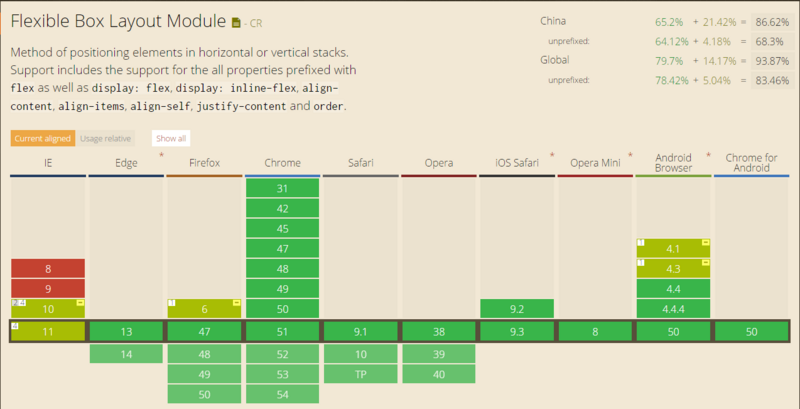Click the red IE 9 version cell

click(x=48, y=289)
